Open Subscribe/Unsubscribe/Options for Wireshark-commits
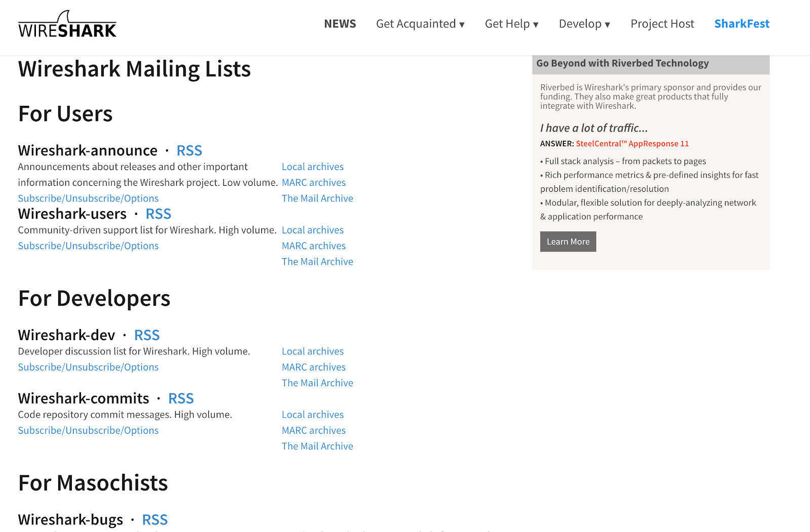This screenshot has width=810, height=532. (88, 430)
